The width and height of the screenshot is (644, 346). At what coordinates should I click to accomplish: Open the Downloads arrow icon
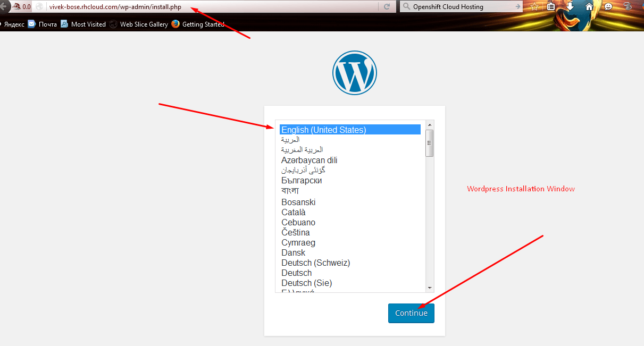click(x=570, y=6)
